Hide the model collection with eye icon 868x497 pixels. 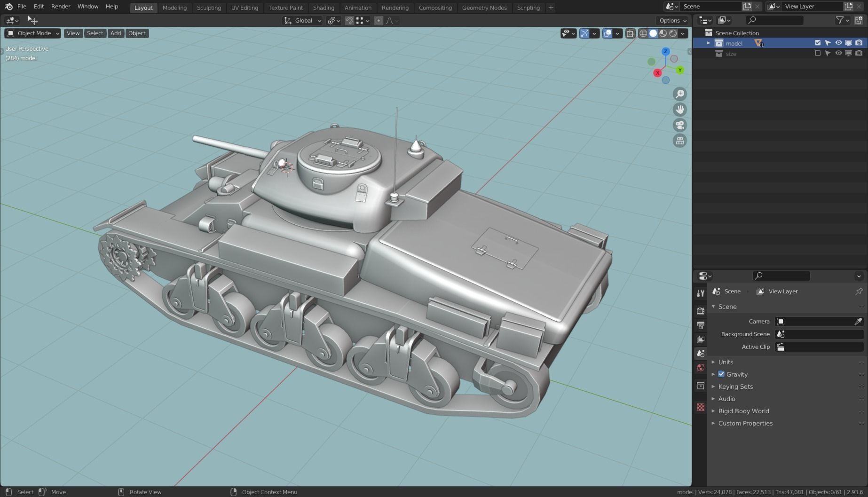pyautogui.click(x=838, y=43)
